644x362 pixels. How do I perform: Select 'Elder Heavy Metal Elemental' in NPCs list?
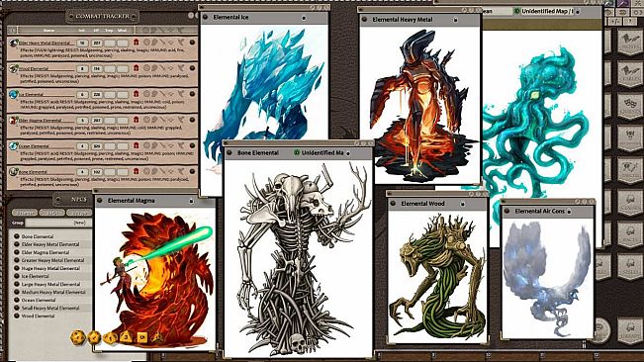pyautogui.click(x=50, y=244)
